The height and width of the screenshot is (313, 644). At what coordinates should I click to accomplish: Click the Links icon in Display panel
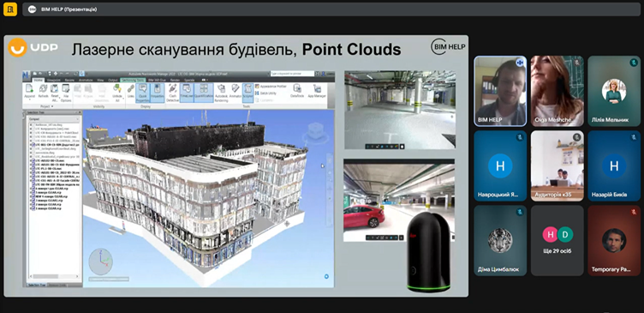click(x=131, y=89)
